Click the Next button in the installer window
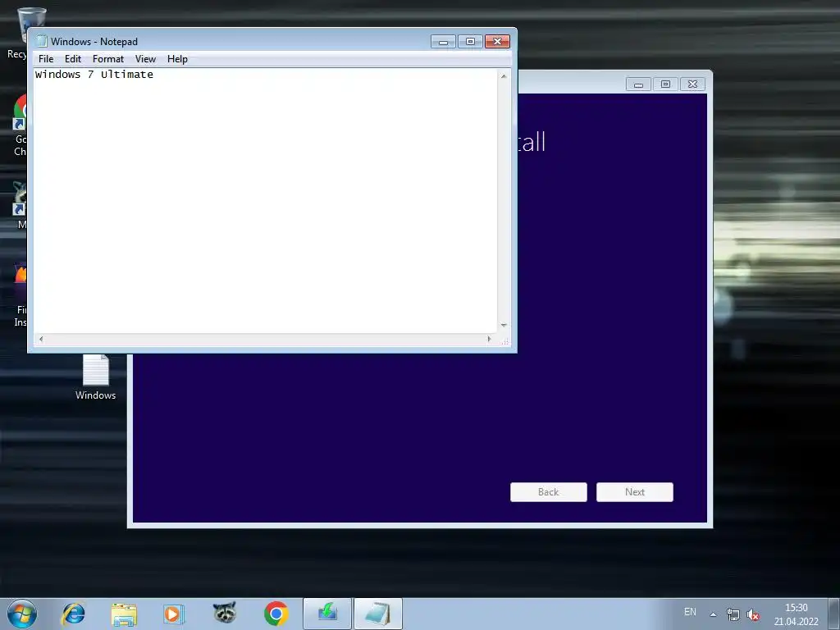This screenshot has height=630, width=840. 635,492
